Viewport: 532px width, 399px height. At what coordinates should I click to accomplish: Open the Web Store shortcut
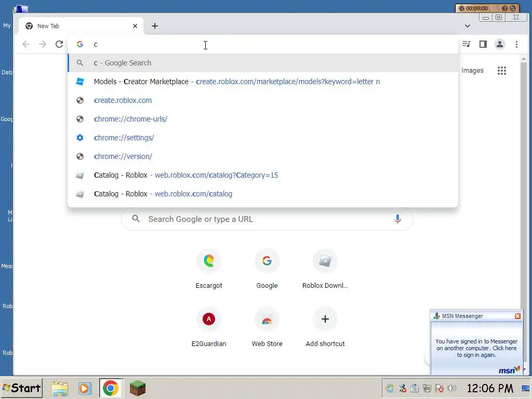click(267, 327)
